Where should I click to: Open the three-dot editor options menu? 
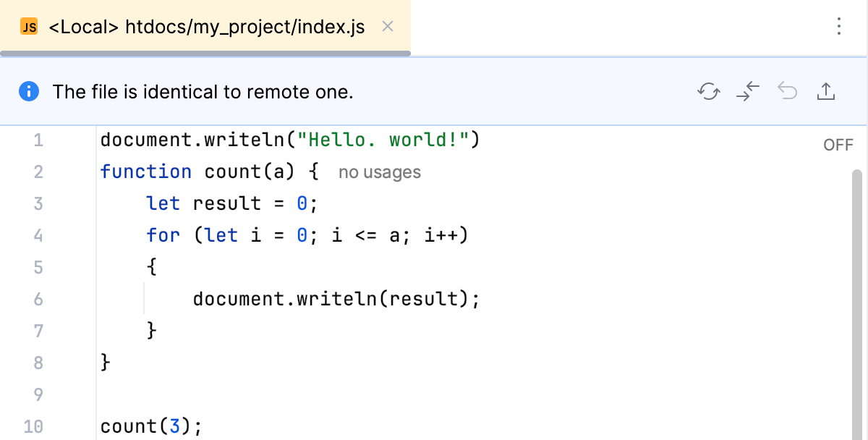[838, 27]
